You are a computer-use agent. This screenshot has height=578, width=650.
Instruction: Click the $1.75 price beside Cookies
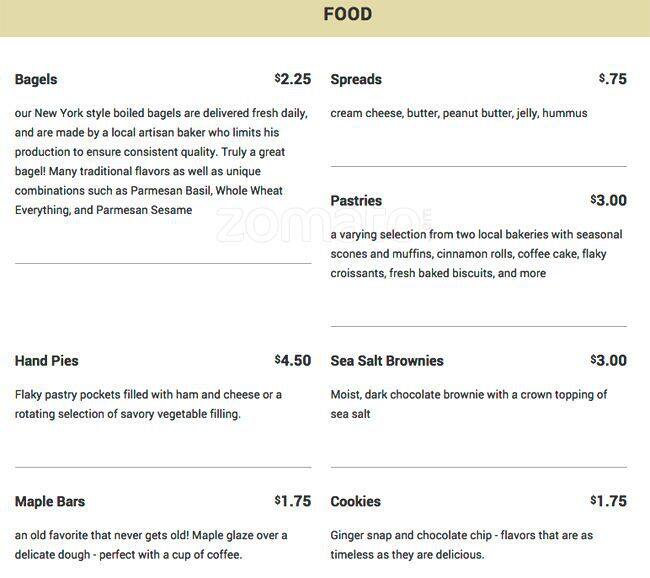pyautogui.click(x=609, y=501)
